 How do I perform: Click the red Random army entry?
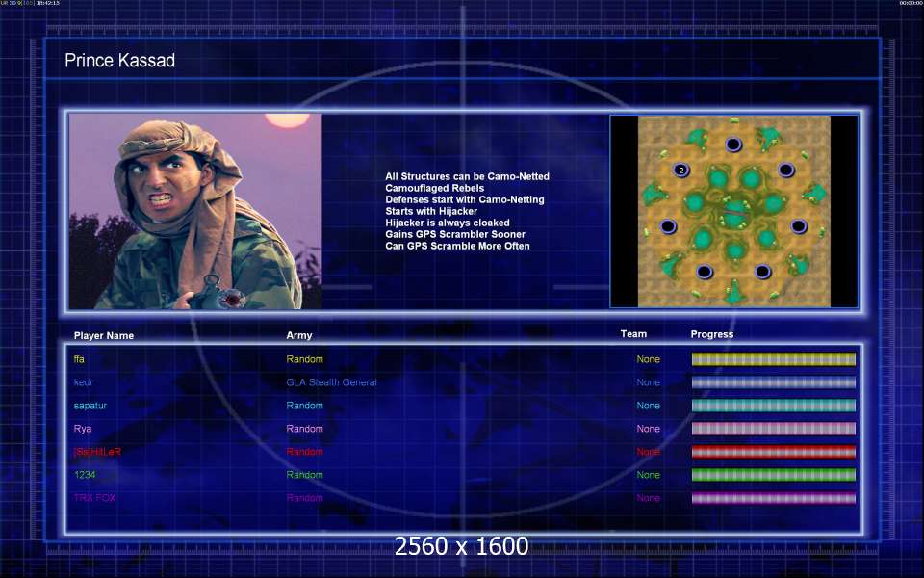pyautogui.click(x=305, y=452)
